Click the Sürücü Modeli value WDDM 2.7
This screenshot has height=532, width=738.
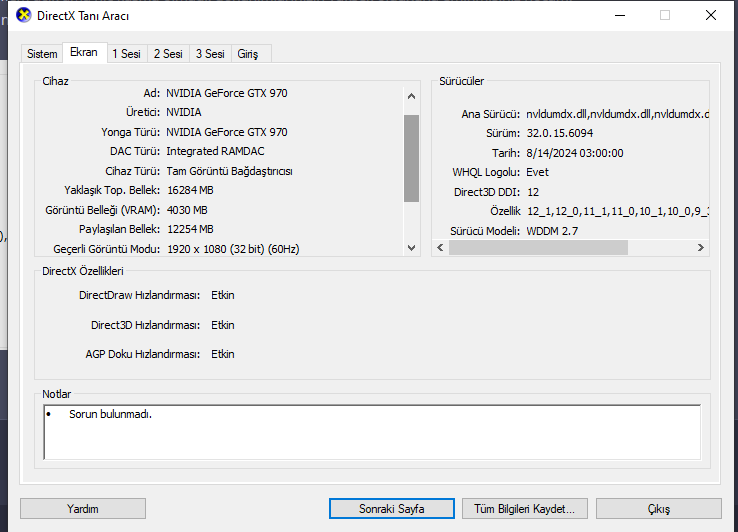pos(552,231)
